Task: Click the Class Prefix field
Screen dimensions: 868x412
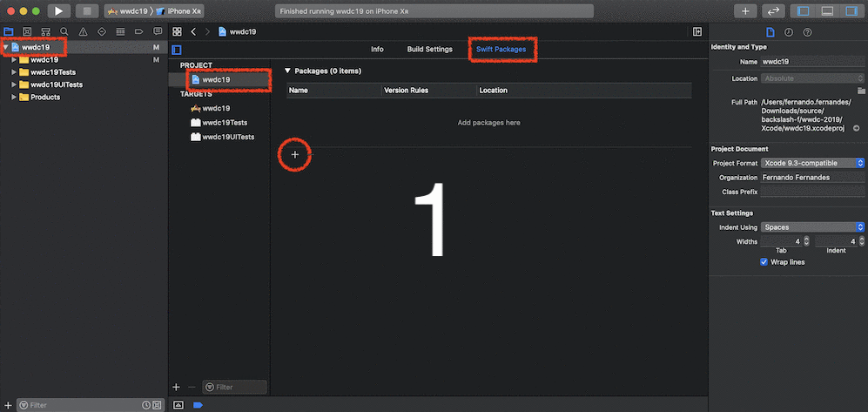Action: tap(812, 192)
